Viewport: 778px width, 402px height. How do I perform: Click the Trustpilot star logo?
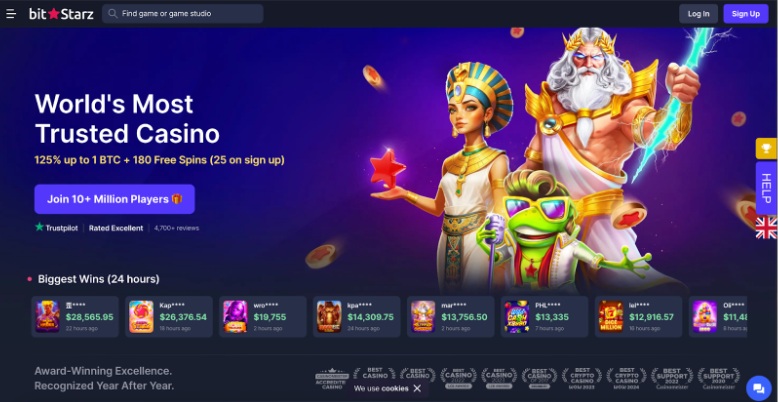pos(40,227)
